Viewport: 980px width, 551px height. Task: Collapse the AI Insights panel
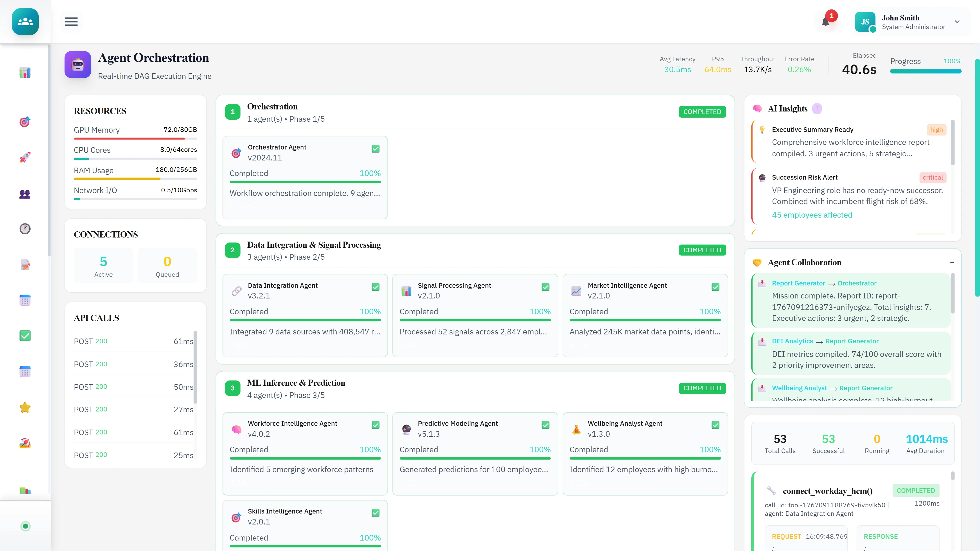pyautogui.click(x=952, y=108)
